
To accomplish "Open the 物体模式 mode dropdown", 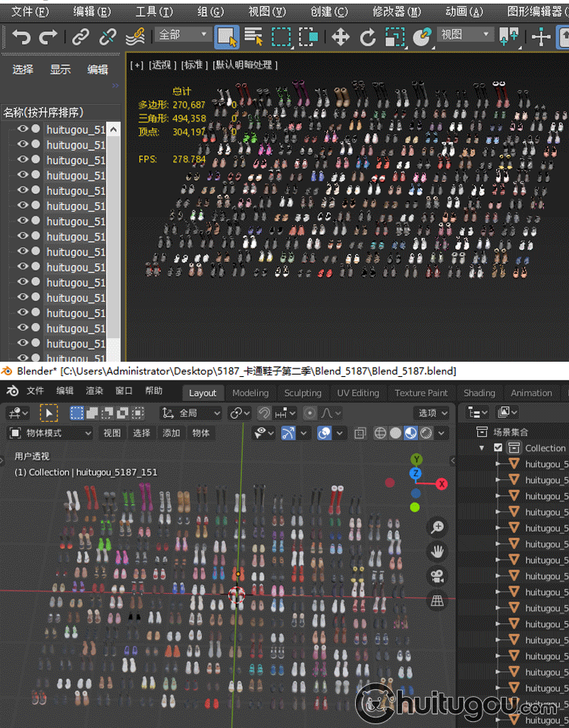I will coord(50,433).
